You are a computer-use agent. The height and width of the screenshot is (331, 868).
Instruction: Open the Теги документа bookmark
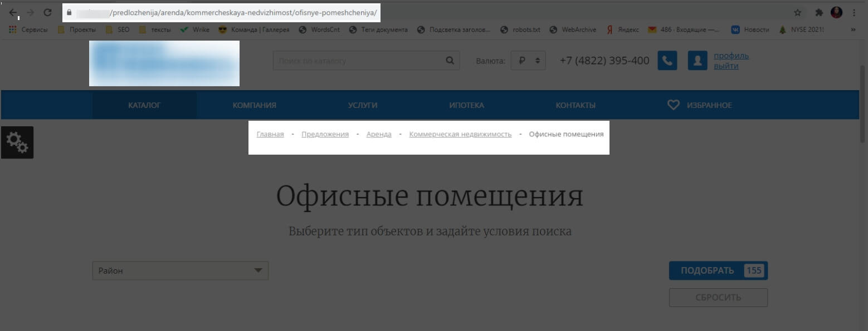(x=378, y=29)
